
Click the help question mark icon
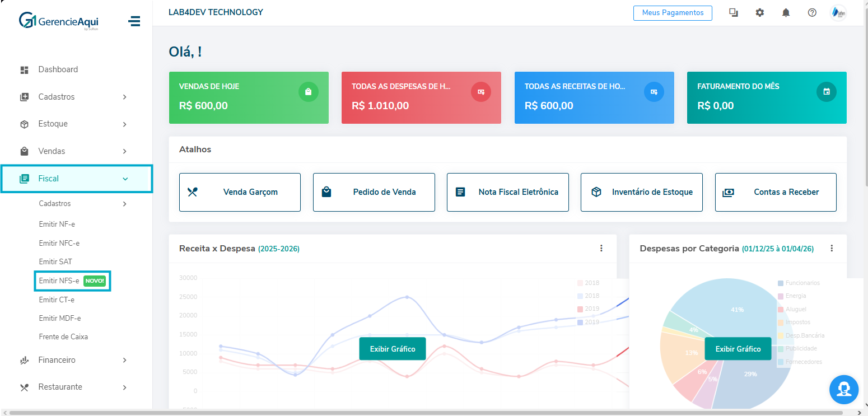point(812,13)
